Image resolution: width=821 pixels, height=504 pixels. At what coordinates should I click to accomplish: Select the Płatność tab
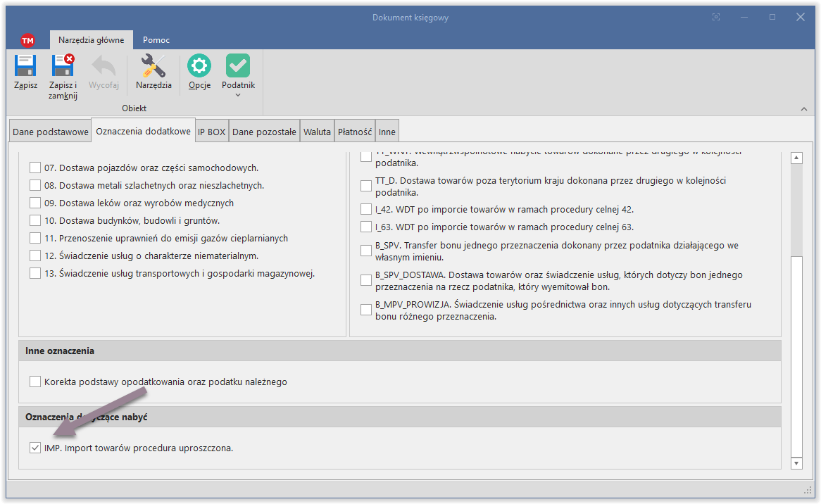click(355, 132)
